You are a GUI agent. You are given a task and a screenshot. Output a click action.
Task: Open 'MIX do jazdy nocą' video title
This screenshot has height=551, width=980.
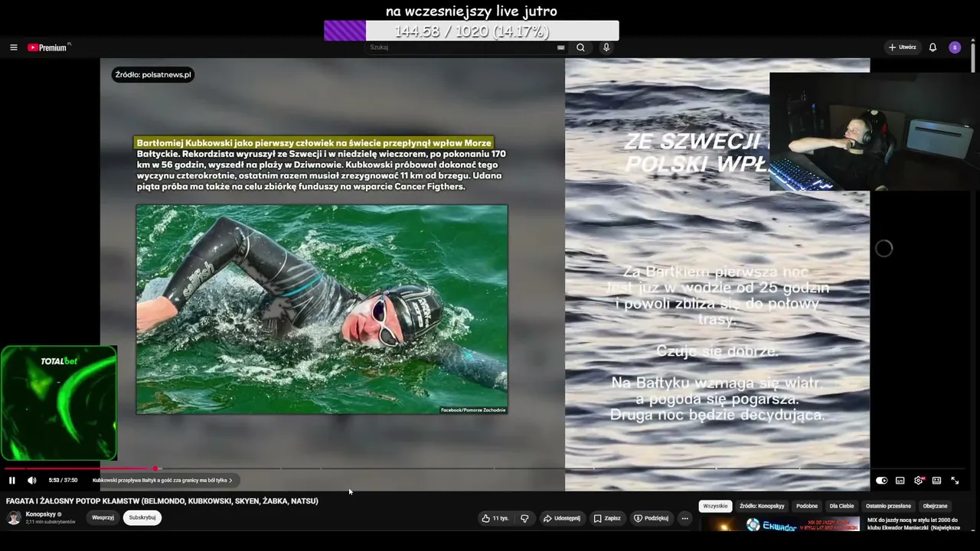pos(913,523)
